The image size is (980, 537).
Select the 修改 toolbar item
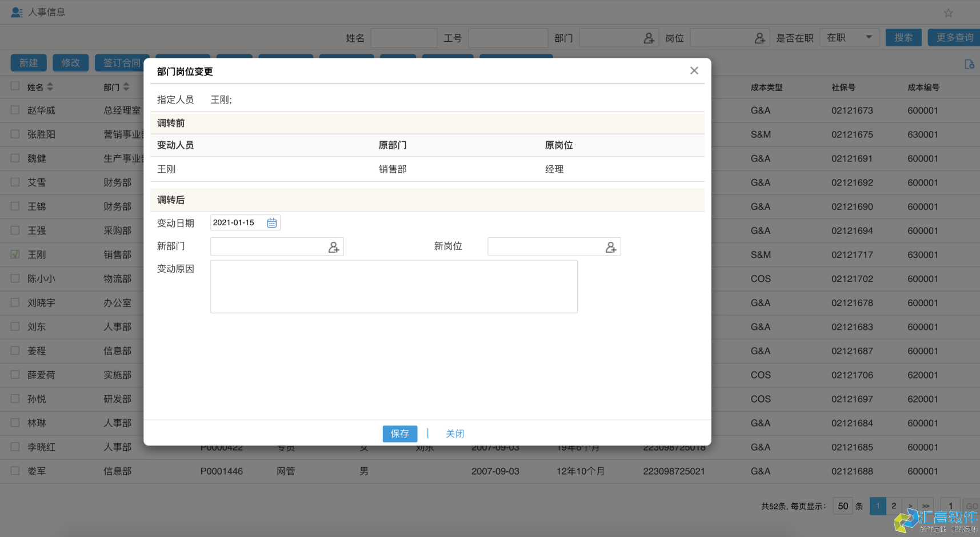(70, 63)
